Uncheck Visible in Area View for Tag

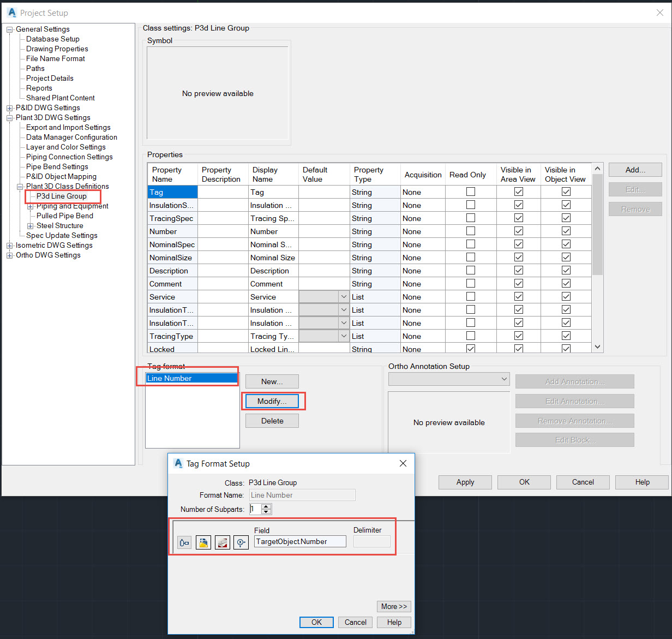517,192
